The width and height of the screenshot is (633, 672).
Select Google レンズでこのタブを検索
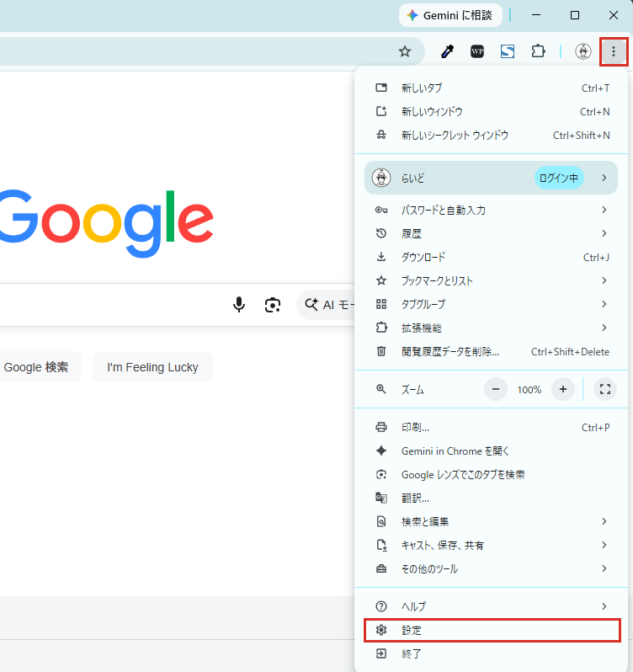(x=492, y=474)
